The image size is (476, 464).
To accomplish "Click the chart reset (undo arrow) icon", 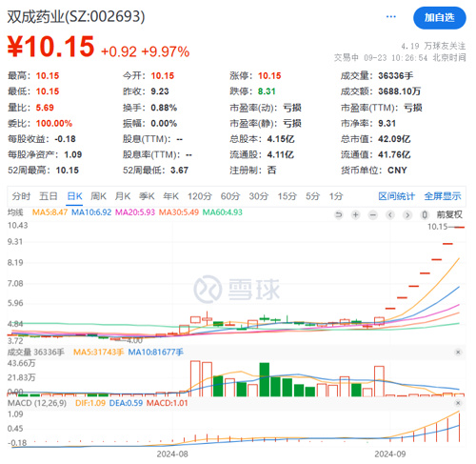I will pyautogui.click(x=339, y=215).
